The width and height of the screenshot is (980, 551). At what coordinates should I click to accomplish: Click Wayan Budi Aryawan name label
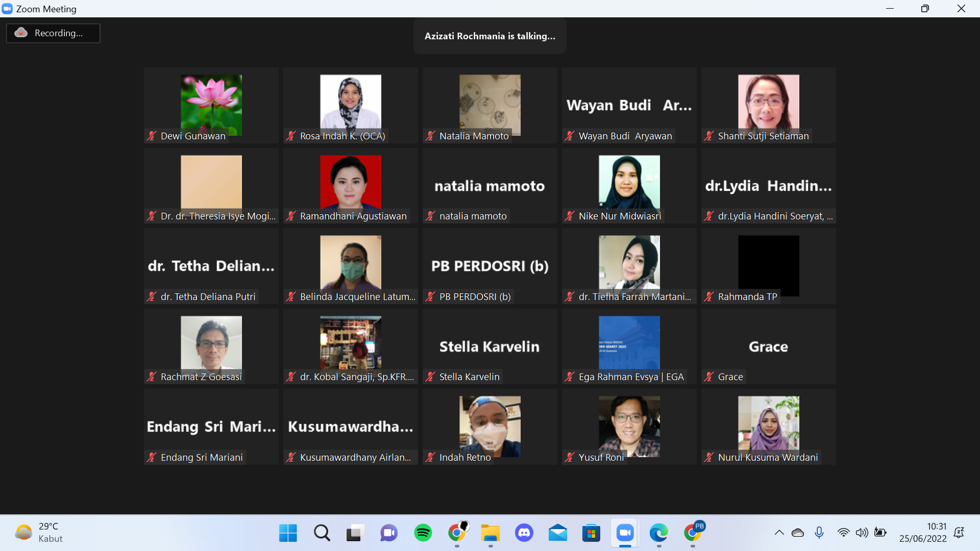click(625, 136)
